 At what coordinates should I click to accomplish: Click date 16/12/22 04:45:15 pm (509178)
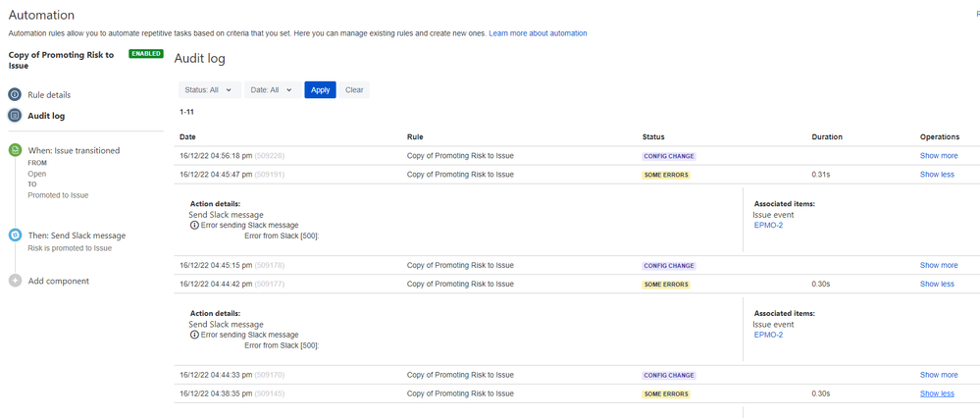pyautogui.click(x=232, y=265)
